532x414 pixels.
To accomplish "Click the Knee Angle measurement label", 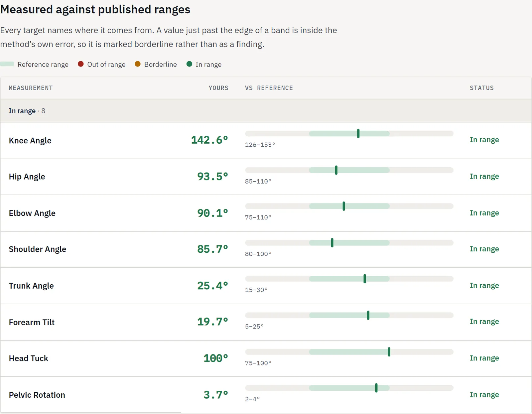I will pos(30,141).
